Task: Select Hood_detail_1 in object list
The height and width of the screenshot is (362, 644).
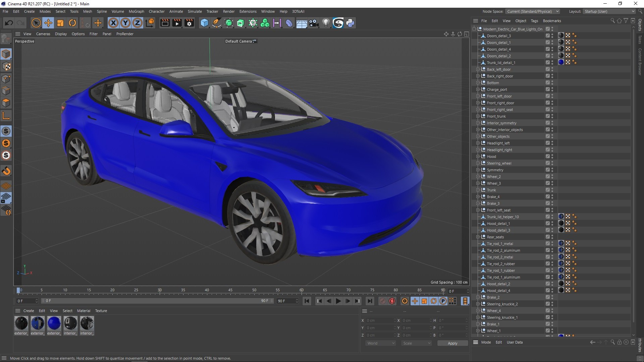Action: coord(498,224)
